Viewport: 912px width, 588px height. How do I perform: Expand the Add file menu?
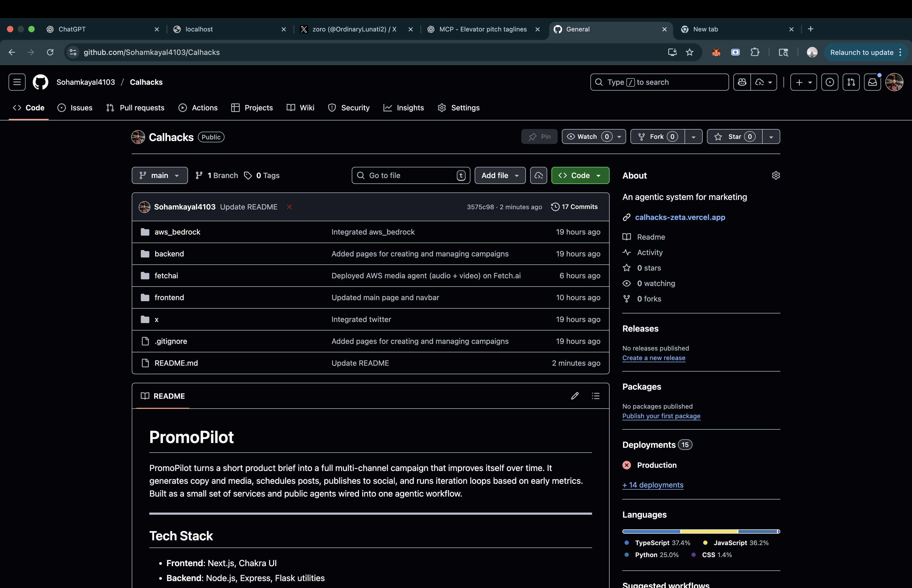coord(500,176)
